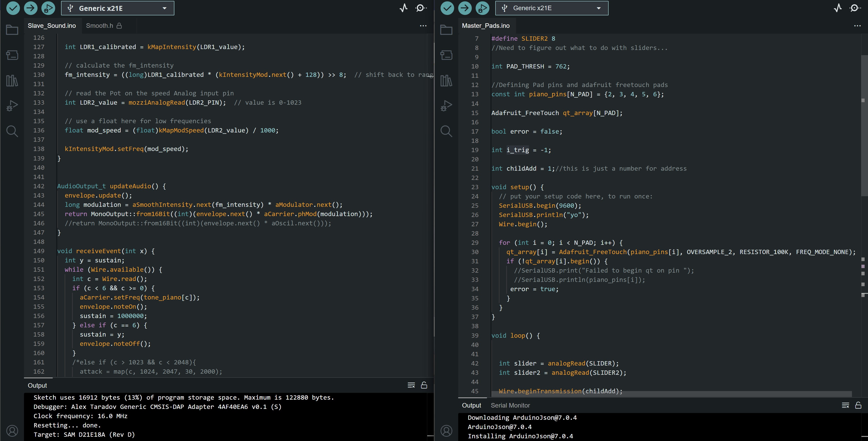
Task: Open Debug panel in Slave_Sound sidebar
Action: (12, 106)
